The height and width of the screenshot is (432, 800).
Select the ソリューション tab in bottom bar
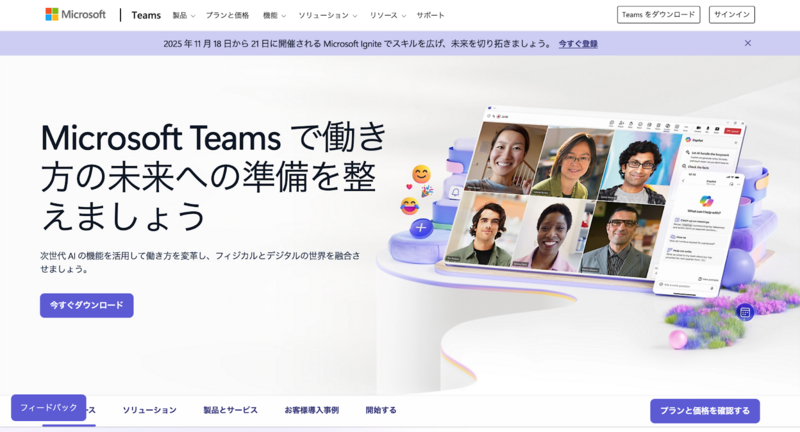point(149,410)
